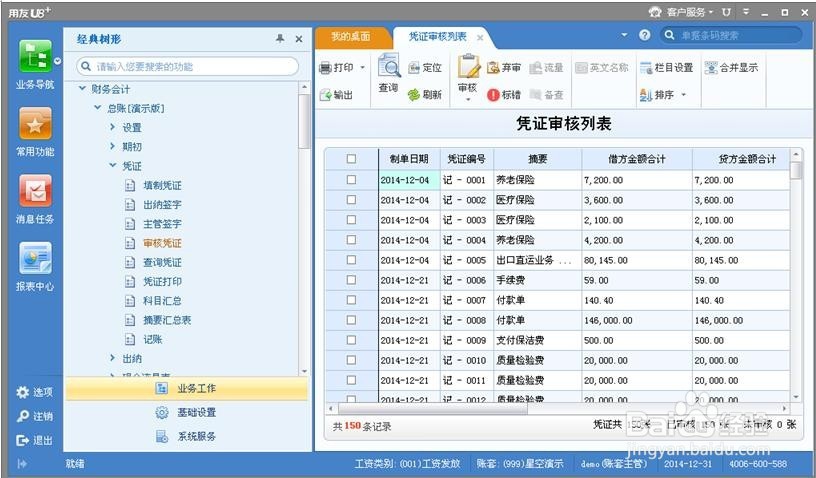Screen dimensions: 816x478
Task: Check the row for voucher 记-0002
Action: 351,200
